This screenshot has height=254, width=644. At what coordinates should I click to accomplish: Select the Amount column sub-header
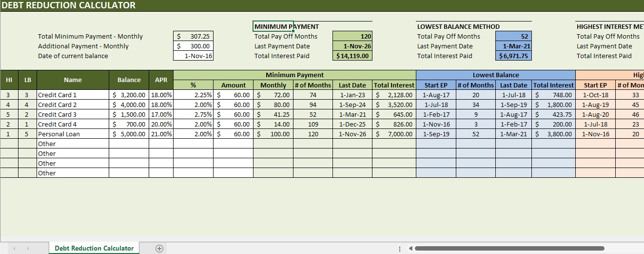coord(234,85)
